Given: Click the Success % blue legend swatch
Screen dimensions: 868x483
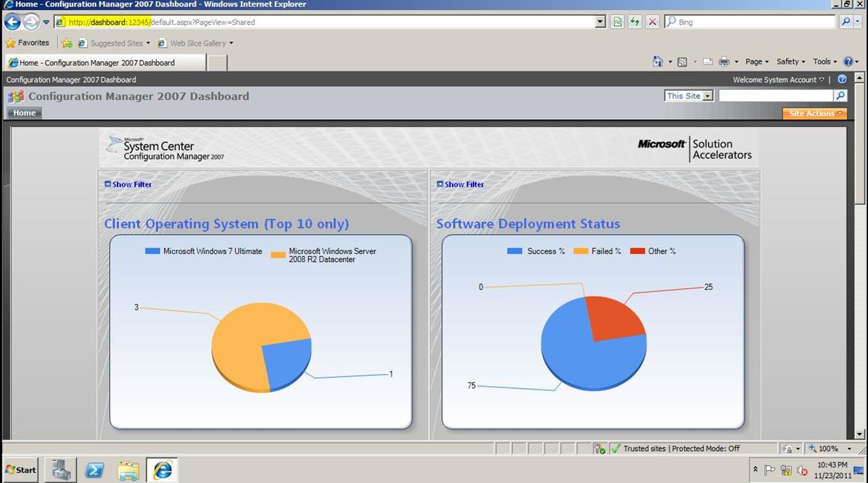Looking at the screenshot, I should [x=514, y=251].
